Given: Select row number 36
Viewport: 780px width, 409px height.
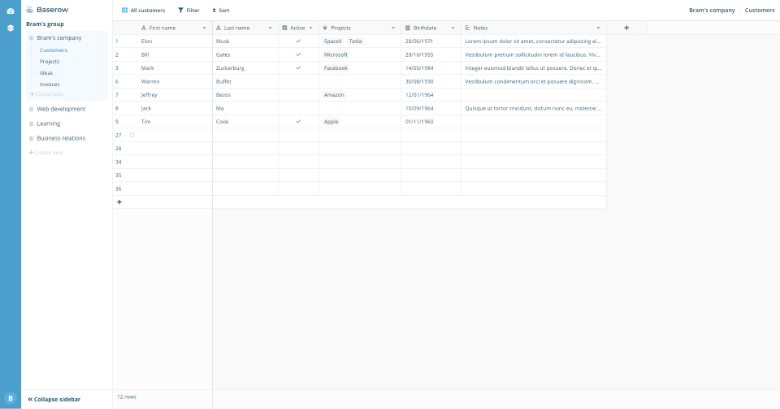Looking at the screenshot, I should (x=118, y=189).
